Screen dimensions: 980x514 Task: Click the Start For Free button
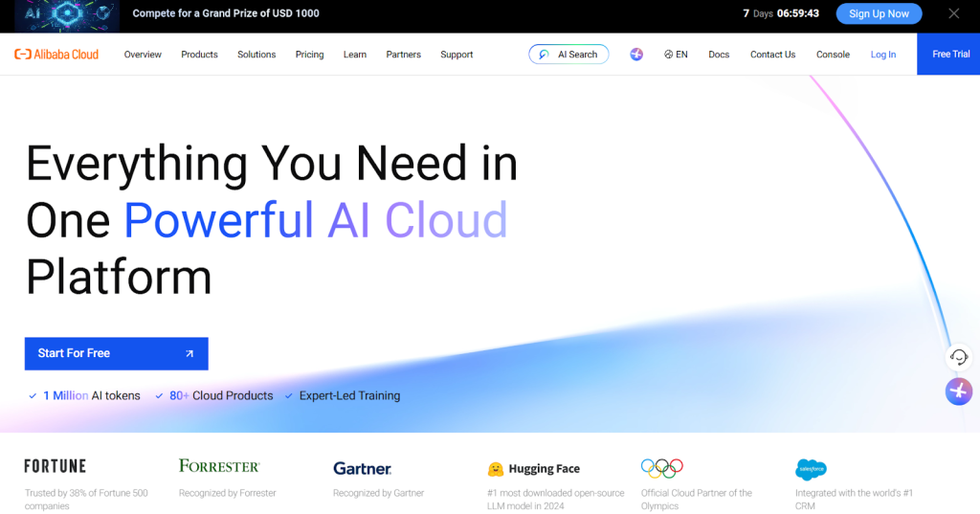click(116, 353)
